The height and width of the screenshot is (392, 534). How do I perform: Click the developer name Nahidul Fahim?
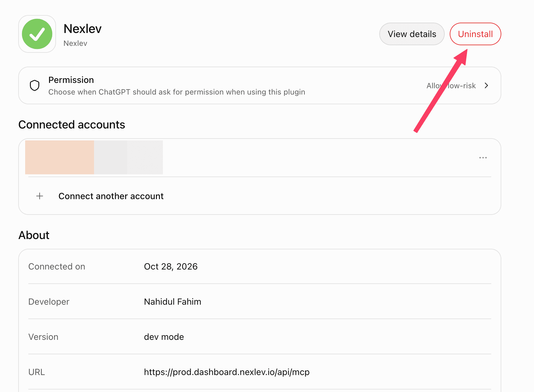173,302
